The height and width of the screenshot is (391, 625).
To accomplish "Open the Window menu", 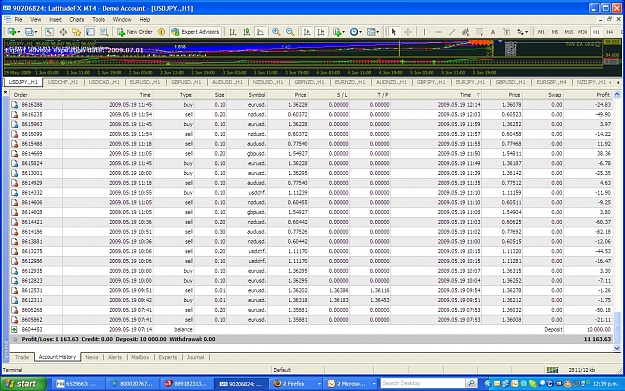I will pyautogui.click(x=122, y=20).
